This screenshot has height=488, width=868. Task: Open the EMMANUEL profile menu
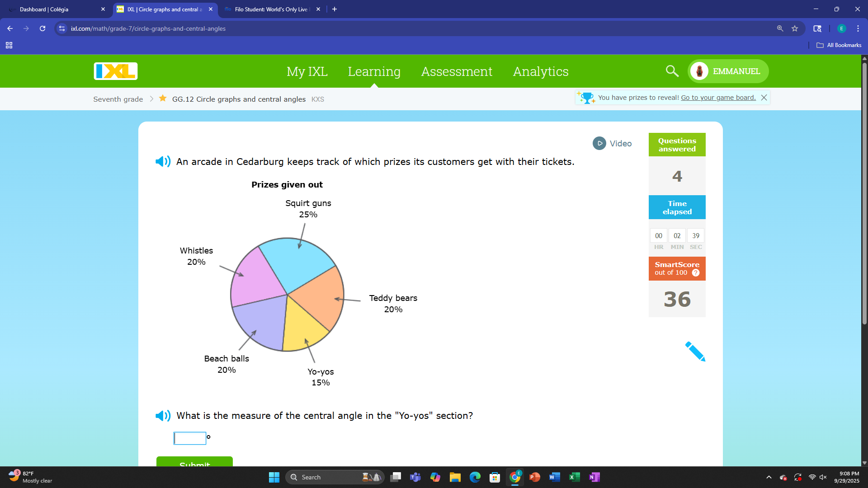(728, 71)
